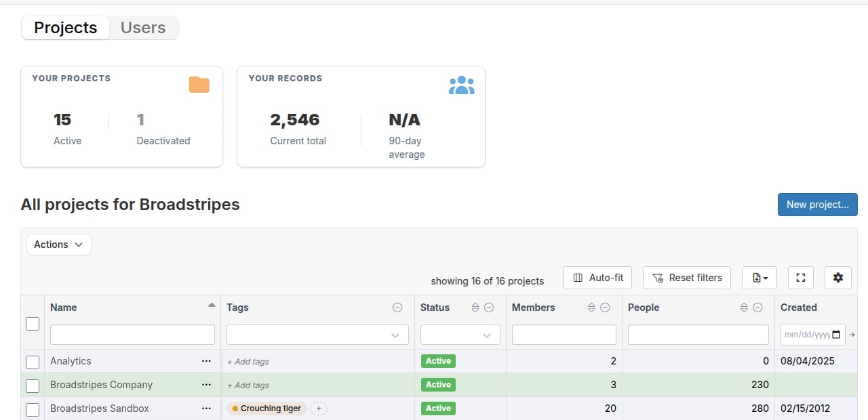Open the Broadstripes Company project name
The image size is (868, 420).
pos(102,385)
